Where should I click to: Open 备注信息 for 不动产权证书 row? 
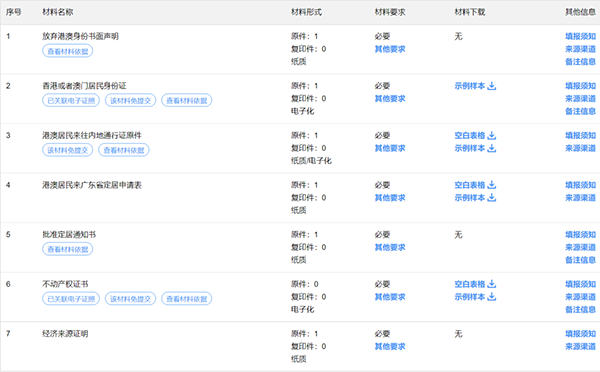(580, 309)
